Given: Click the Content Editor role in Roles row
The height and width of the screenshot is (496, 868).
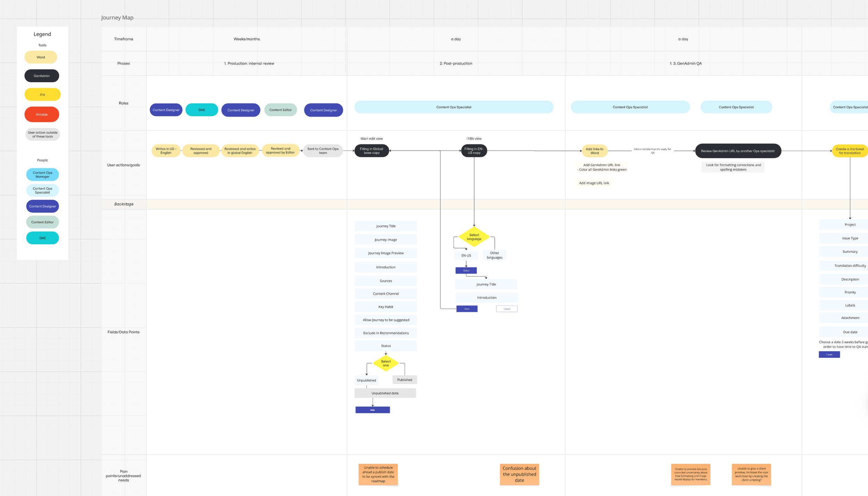Looking at the screenshot, I should (281, 110).
